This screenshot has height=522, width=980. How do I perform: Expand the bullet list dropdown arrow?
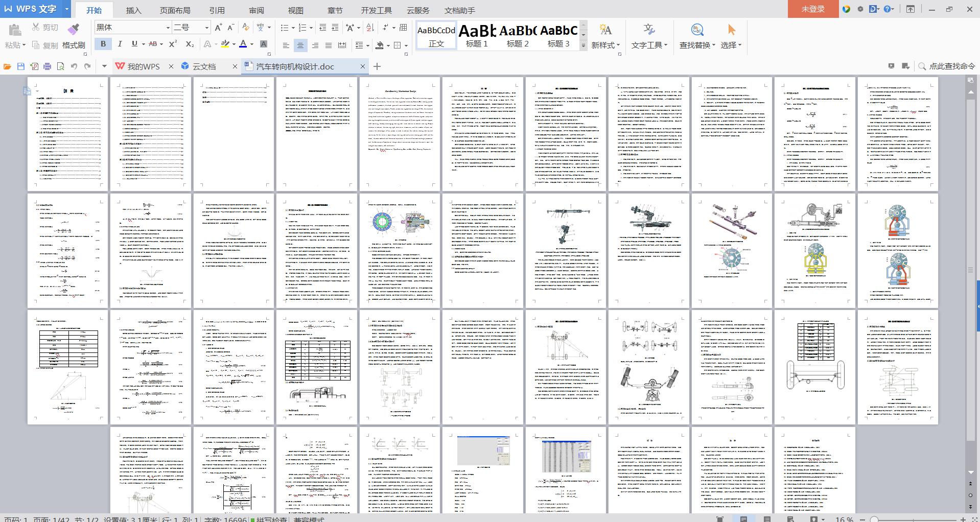pyautogui.click(x=293, y=28)
